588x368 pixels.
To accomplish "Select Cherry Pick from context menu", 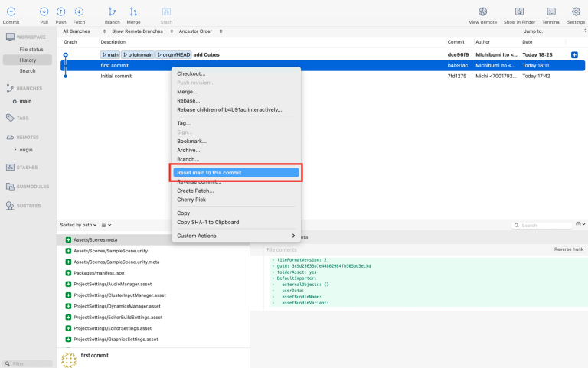I will point(193,200).
